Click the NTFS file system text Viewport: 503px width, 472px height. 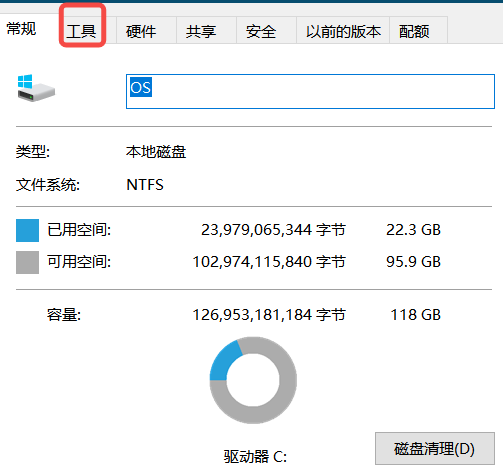pyautogui.click(x=145, y=185)
